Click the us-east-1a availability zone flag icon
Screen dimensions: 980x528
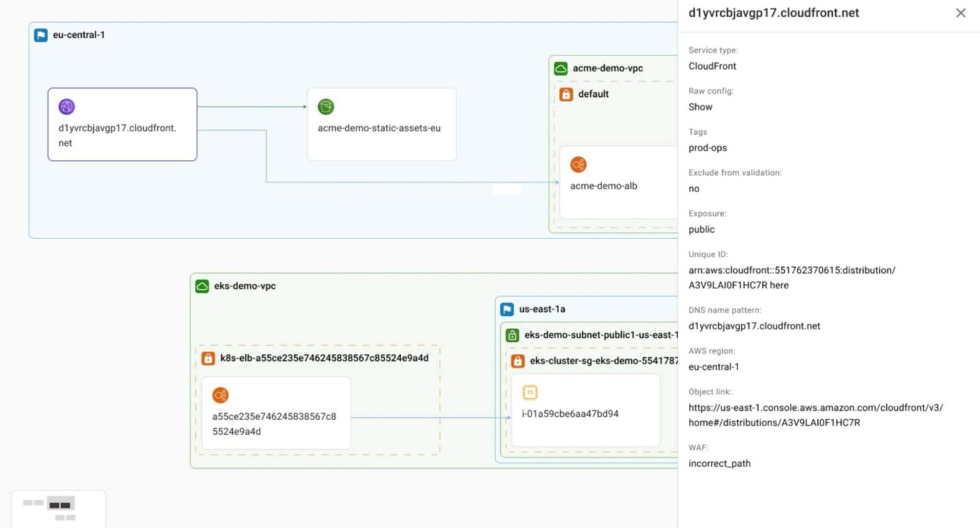pyautogui.click(x=507, y=309)
